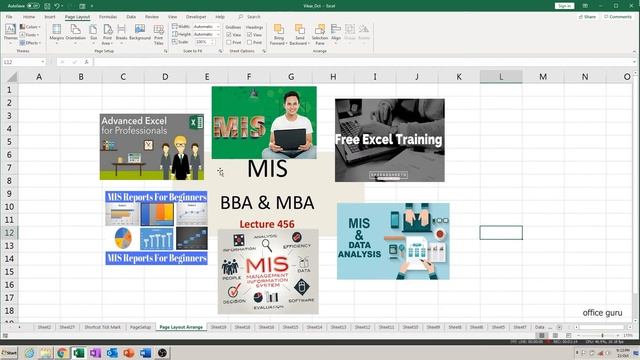Switch to the Insert tab
Screen dimensions: 640x360
coord(50,17)
